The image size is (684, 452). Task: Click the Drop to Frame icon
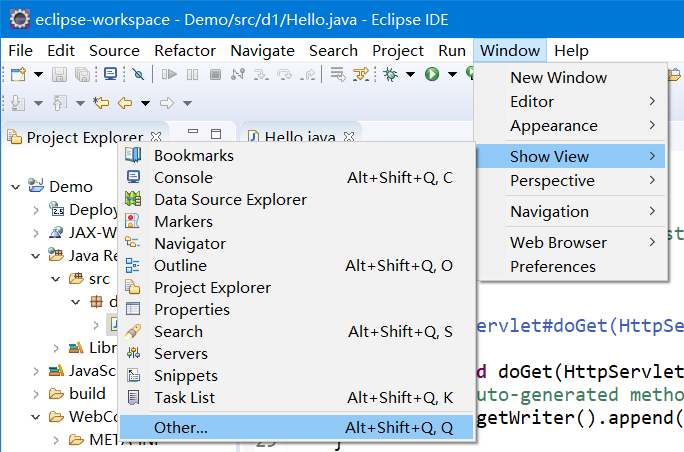pos(338,74)
